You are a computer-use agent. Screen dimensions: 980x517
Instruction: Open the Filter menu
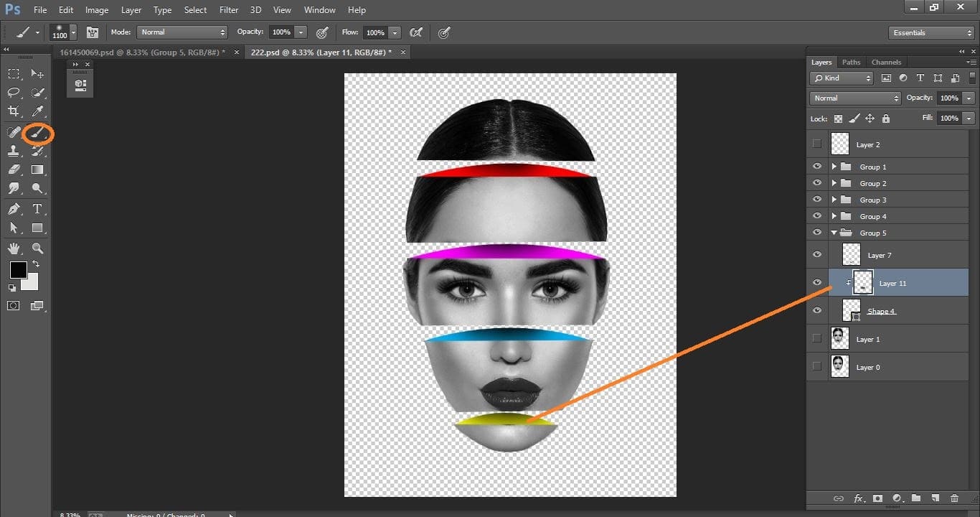228,9
